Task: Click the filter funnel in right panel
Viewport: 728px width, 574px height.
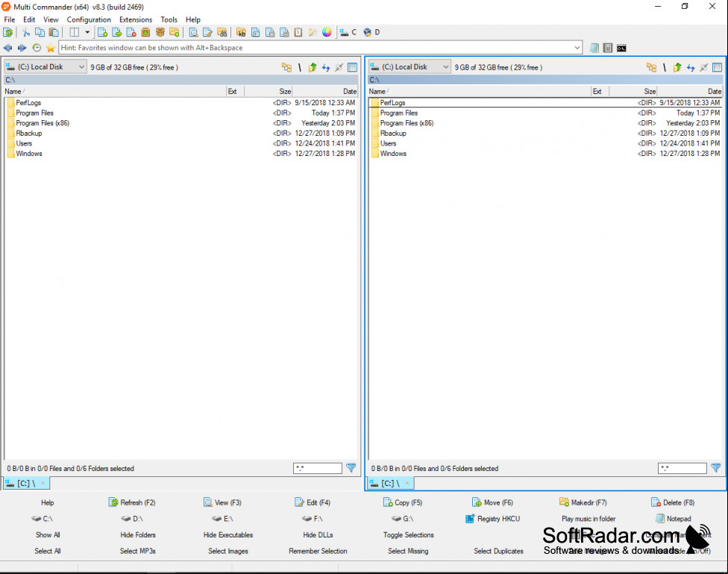Action: point(716,468)
